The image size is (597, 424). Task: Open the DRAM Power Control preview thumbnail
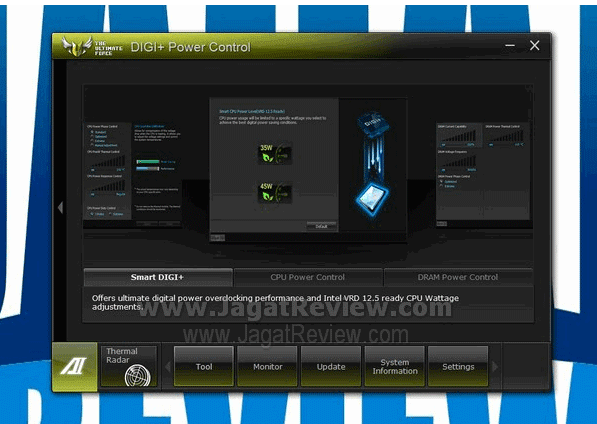pyautogui.click(x=483, y=174)
